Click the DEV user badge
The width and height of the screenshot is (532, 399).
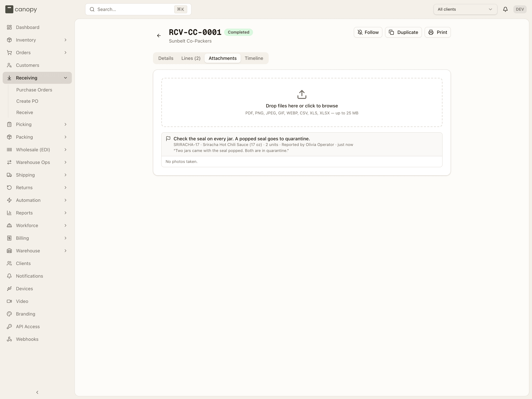(x=520, y=9)
